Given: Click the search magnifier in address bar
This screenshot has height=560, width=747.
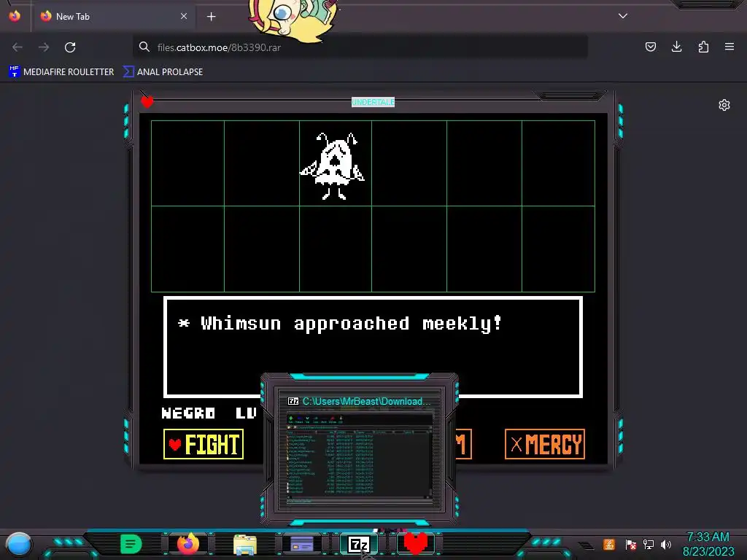Looking at the screenshot, I should point(144,47).
